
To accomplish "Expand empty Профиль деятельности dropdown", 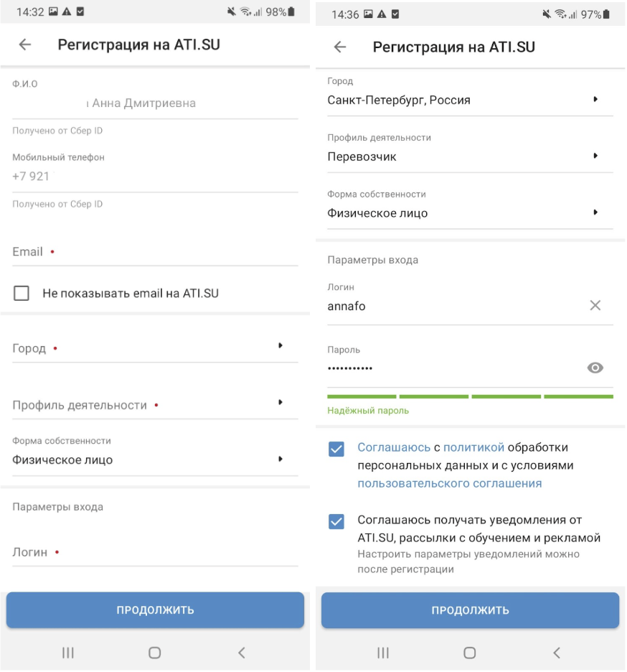I will tap(155, 405).
